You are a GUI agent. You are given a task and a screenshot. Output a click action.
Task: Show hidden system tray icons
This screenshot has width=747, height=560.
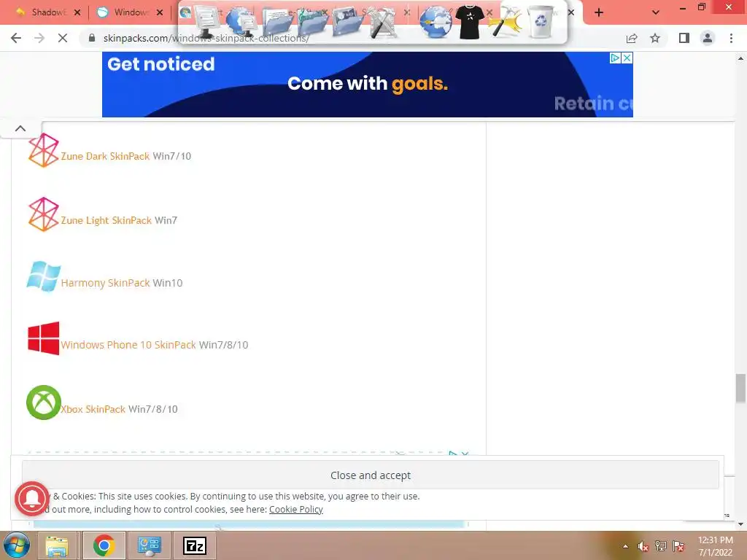pos(625,546)
